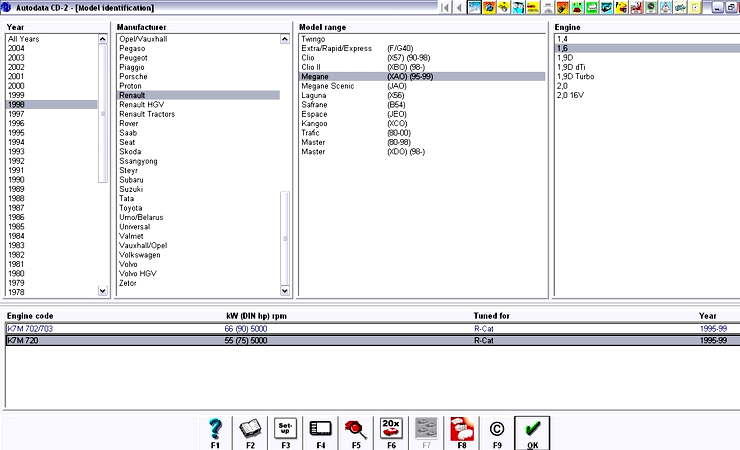Viewport: 740px width, 450px height.
Task: Open the F2 book manual icon
Action: coord(250,433)
